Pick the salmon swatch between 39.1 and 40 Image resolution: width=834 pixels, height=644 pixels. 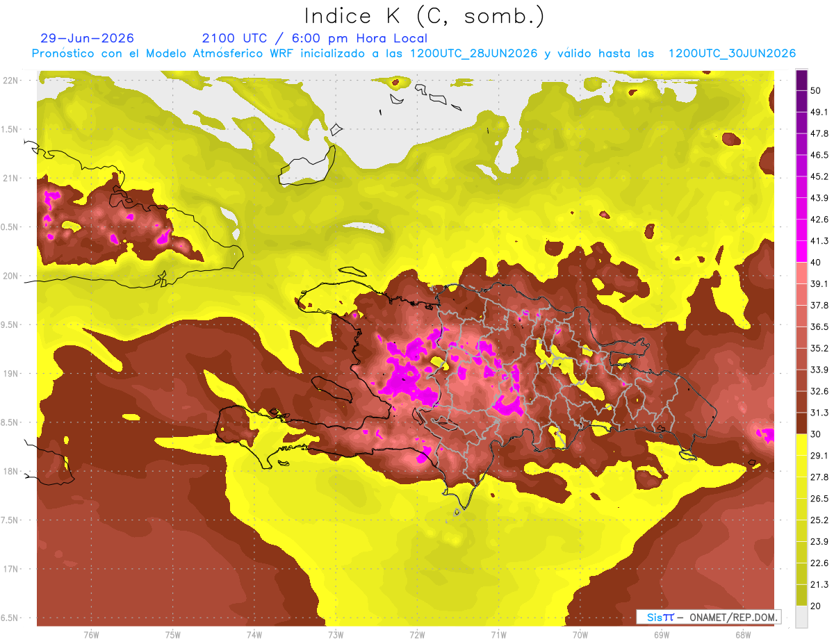801,273
